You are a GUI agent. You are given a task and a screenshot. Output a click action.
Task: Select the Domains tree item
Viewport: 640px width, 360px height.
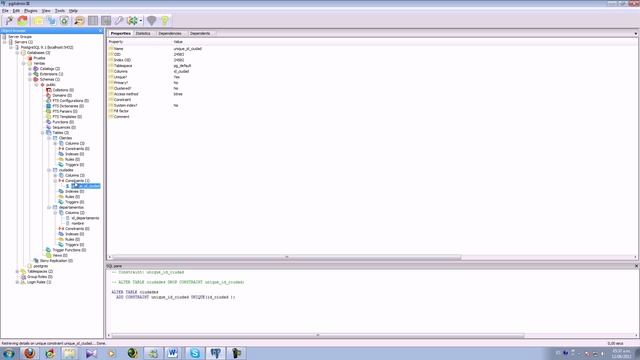click(62, 95)
